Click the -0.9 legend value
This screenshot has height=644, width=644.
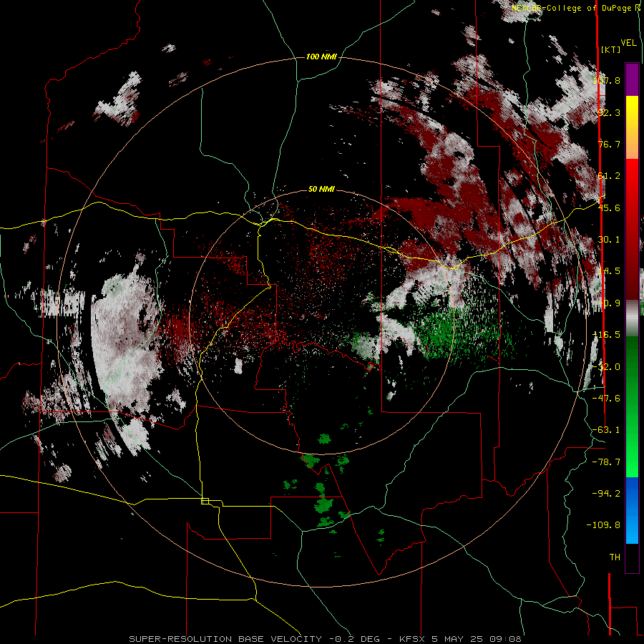[609, 303]
